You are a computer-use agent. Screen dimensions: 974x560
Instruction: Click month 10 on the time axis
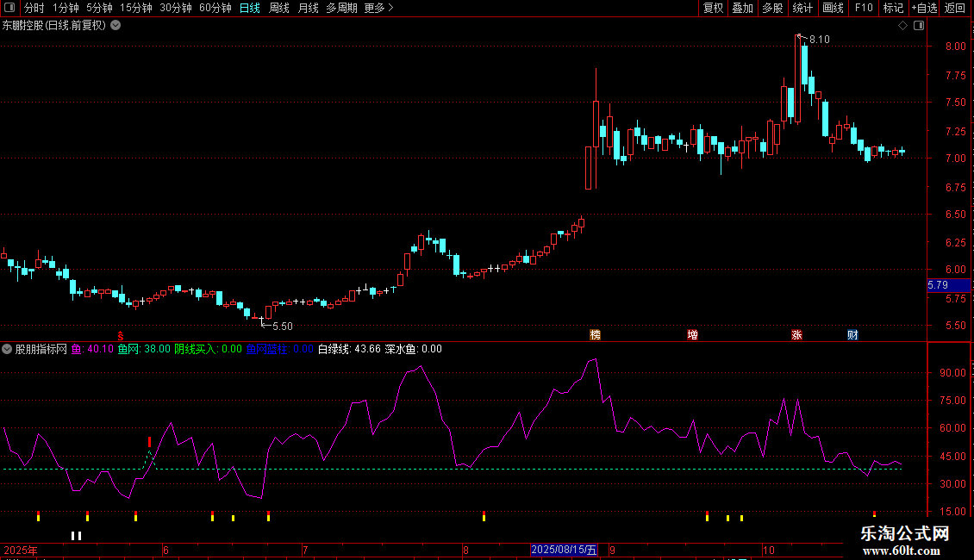(x=769, y=550)
